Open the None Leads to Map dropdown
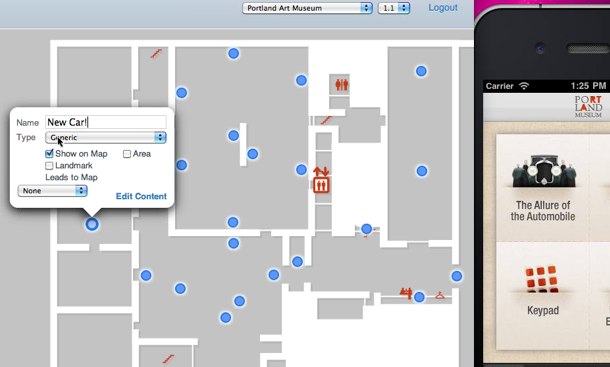 click(53, 191)
